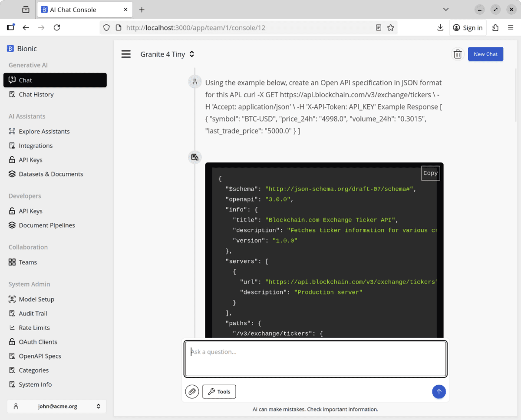This screenshot has width=521, height=420.
Task: Open the browser extensions icon
Action: pyautogui.click(x=495, y=28)
